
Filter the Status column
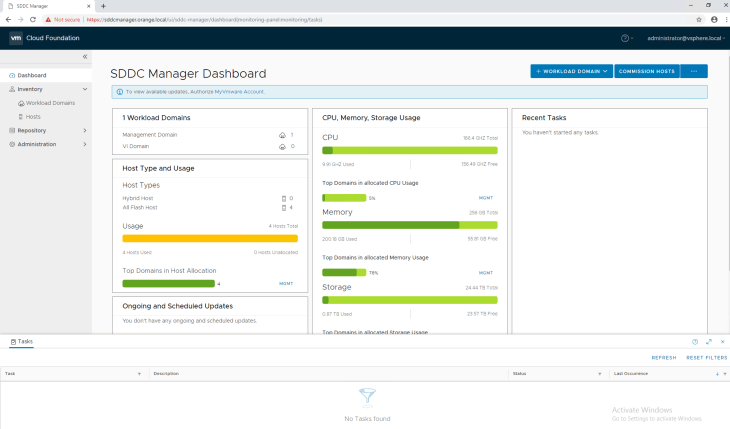(599, 373)
